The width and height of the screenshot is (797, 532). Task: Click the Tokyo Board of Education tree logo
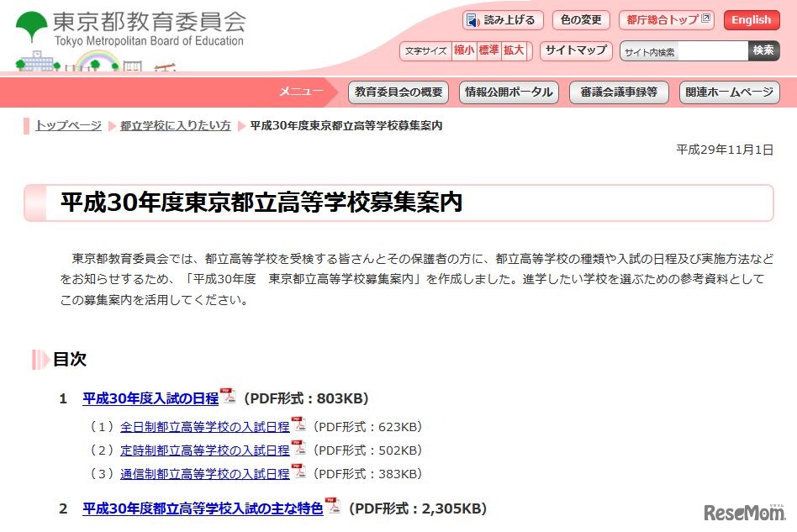(x=30, y=22)
